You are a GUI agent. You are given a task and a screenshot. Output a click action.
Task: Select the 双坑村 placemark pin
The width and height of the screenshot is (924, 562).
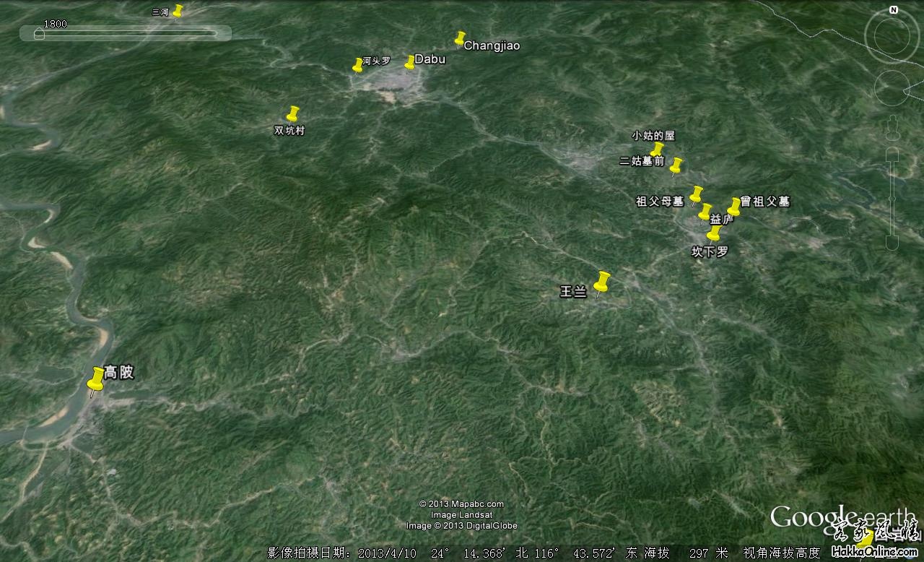click(x=292, y=113)
